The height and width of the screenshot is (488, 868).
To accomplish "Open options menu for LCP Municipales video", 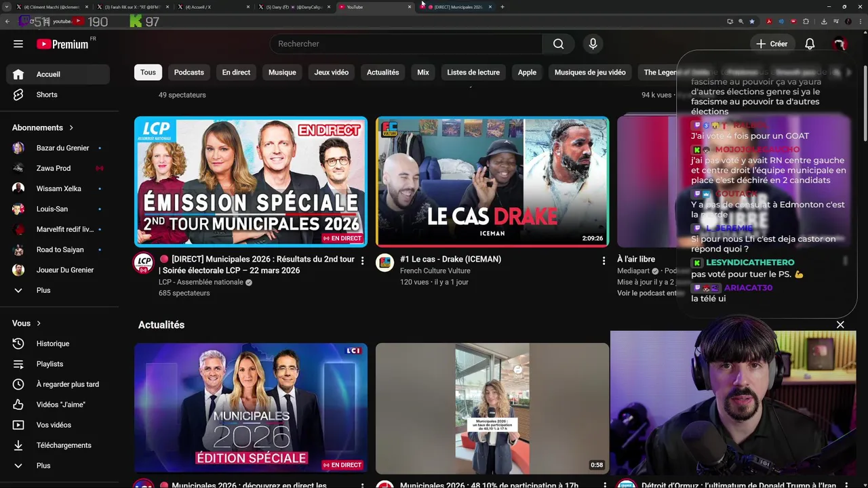I will [x=362, y=261].
